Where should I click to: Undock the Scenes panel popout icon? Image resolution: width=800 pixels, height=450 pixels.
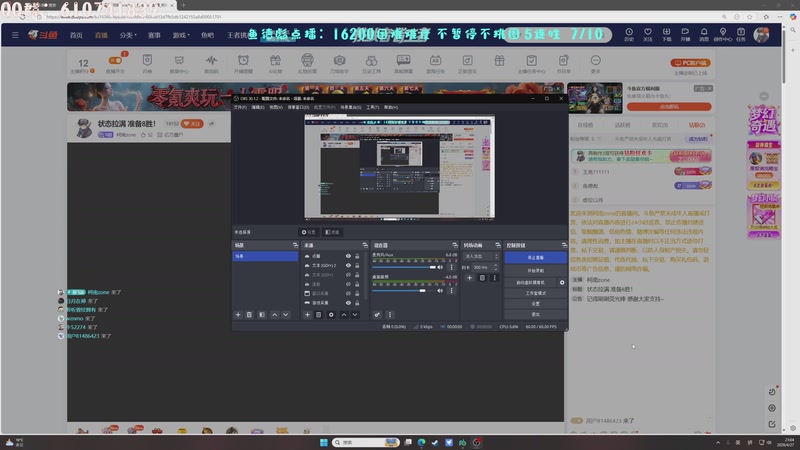[x=295, y=245]
